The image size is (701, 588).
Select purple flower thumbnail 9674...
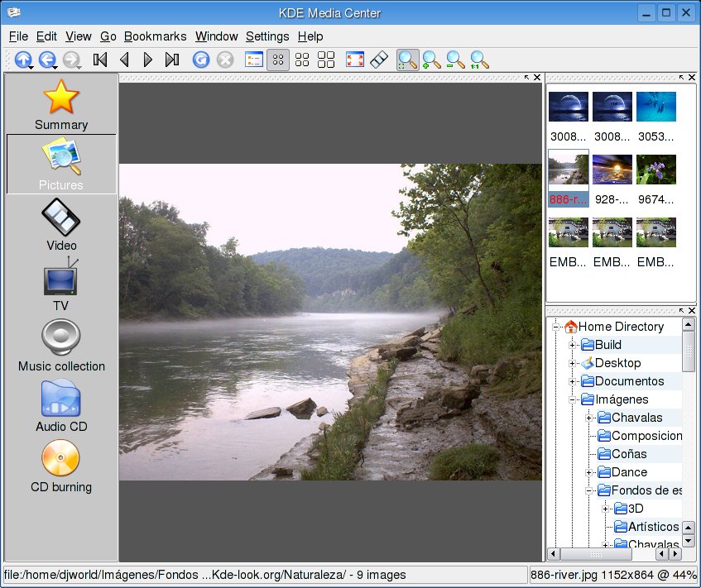click(655, 179)
